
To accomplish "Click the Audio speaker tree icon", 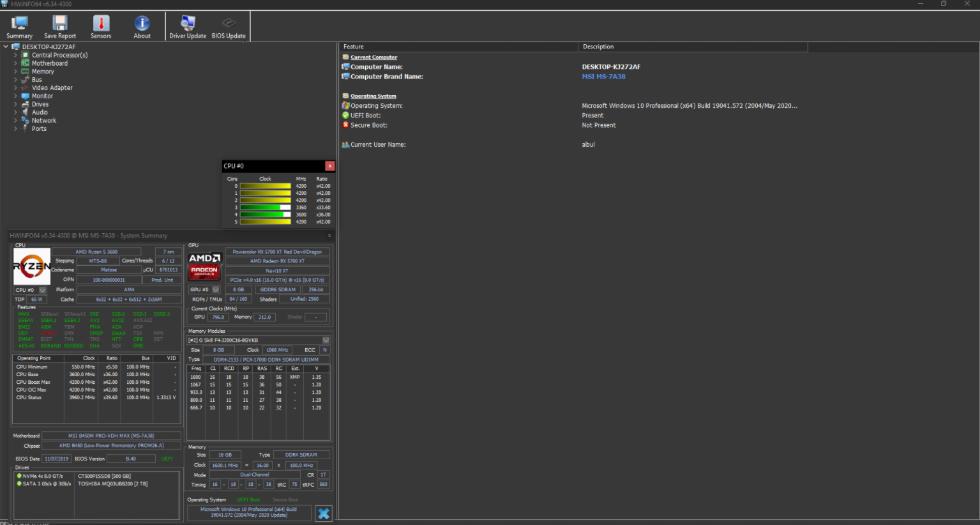I will [26, 112].
